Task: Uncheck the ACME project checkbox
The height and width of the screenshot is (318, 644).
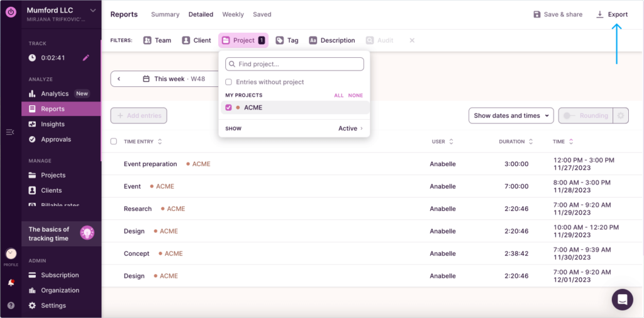Action: point(228,108)
